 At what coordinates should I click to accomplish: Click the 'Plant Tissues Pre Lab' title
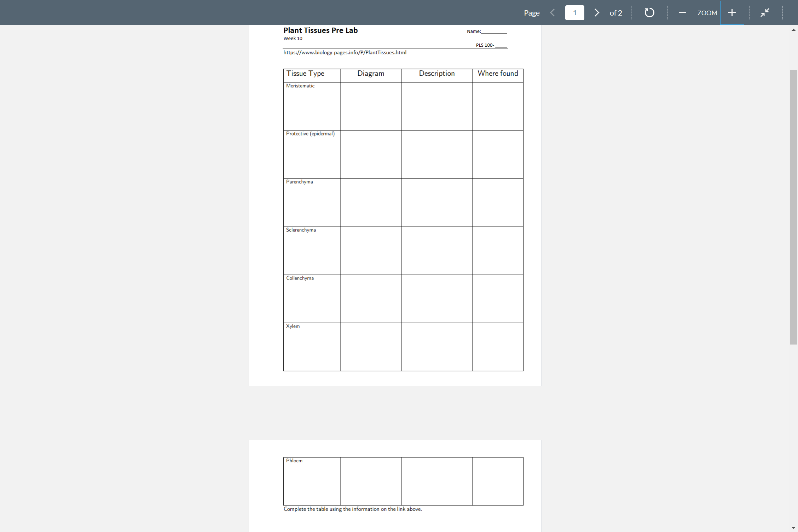[320, 30]
